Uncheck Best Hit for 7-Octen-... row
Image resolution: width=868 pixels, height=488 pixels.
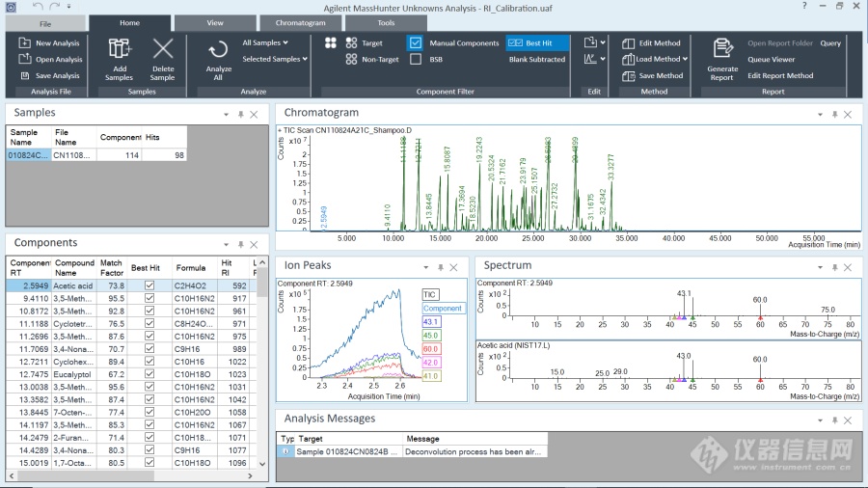pyautogui.click(x=149, y=412)
